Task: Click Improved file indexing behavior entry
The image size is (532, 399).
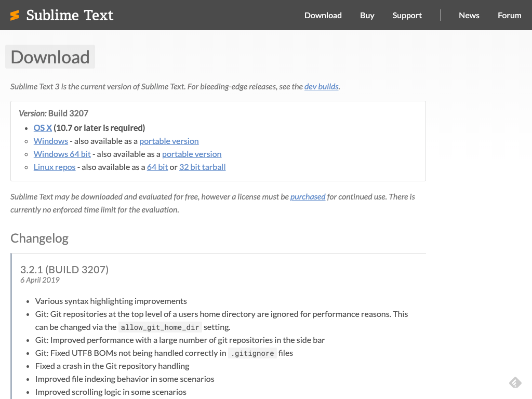Action: click(x=125, y=379)
